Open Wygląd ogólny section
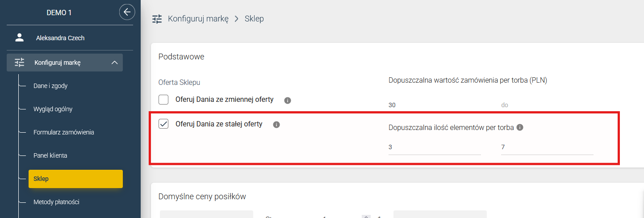644x218 pixels. tap(53, 109)
